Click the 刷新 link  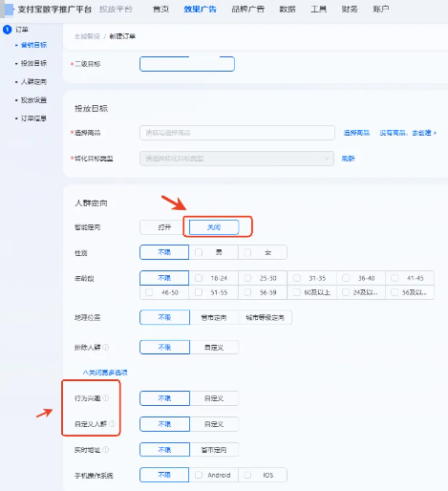[348, 159]
